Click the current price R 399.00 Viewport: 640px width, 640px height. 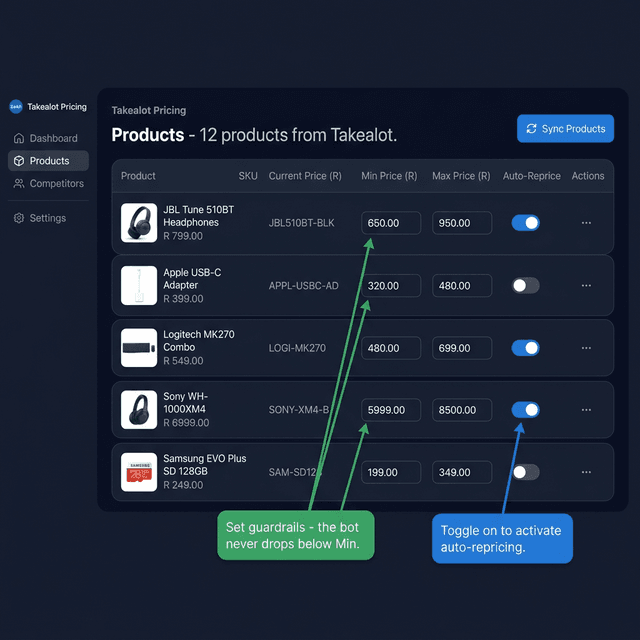click(183, 299)
